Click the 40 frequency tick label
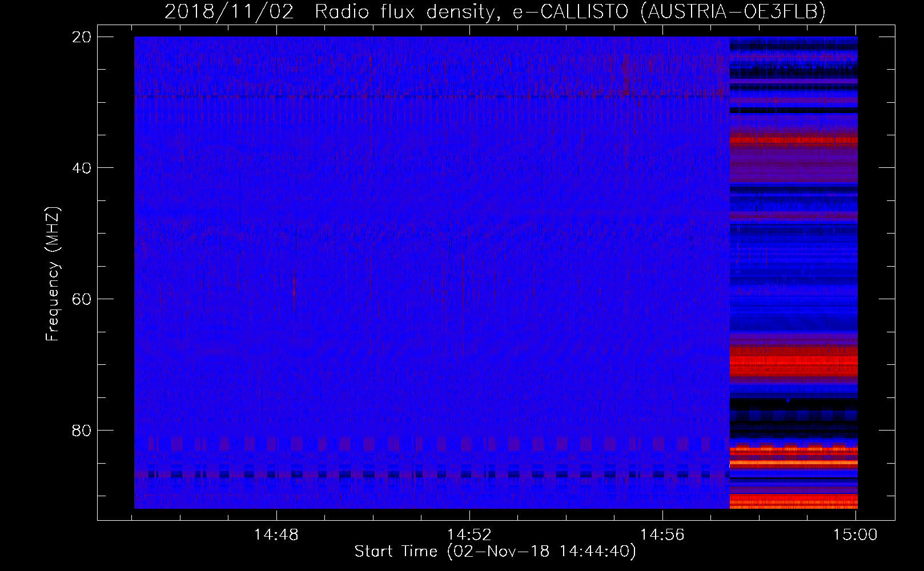This screenshot has height=571, width=924. 82,168
